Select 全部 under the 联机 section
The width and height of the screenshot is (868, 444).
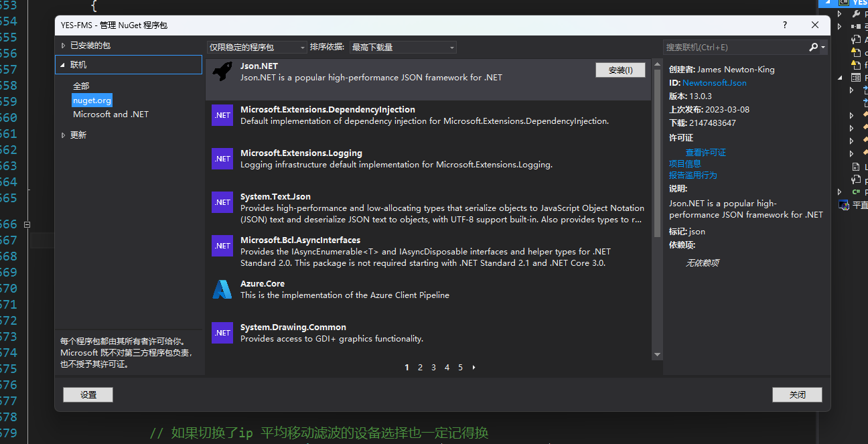tap(82, 86)
